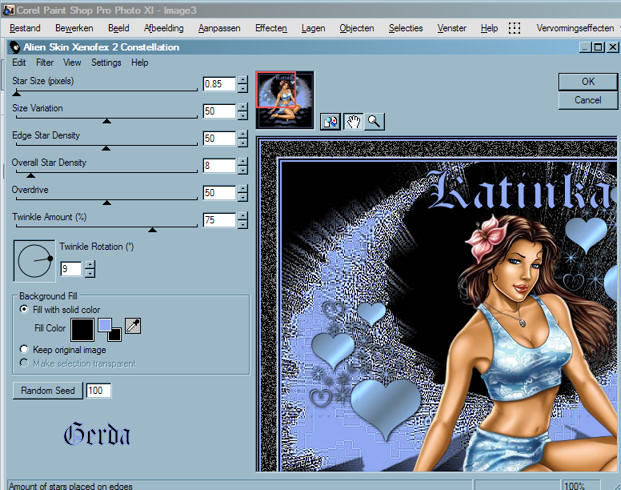Click the Size Variation slider handle
Image resolution: width=621 pixels, height=490 pixels.
(x=106, y=121)
